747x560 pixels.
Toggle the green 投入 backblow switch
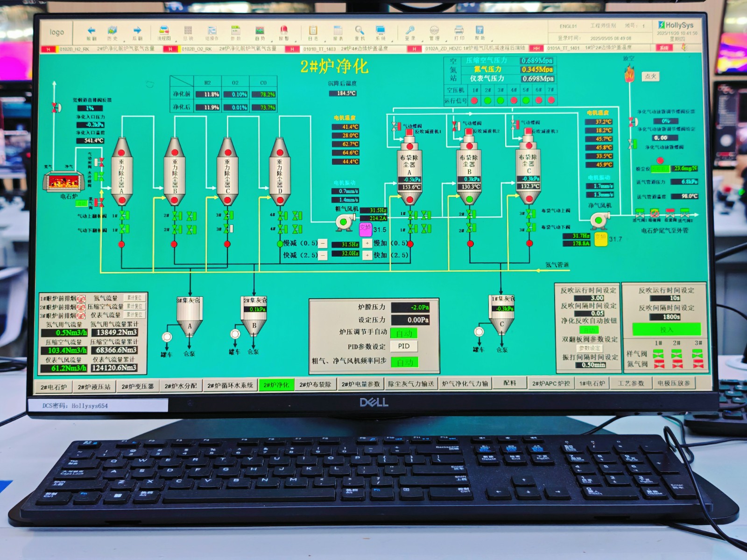(x=666, y=329)
